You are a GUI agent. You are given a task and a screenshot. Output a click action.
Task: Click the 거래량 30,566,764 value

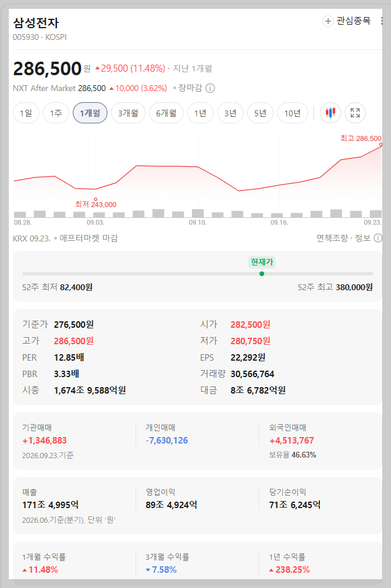252,374
